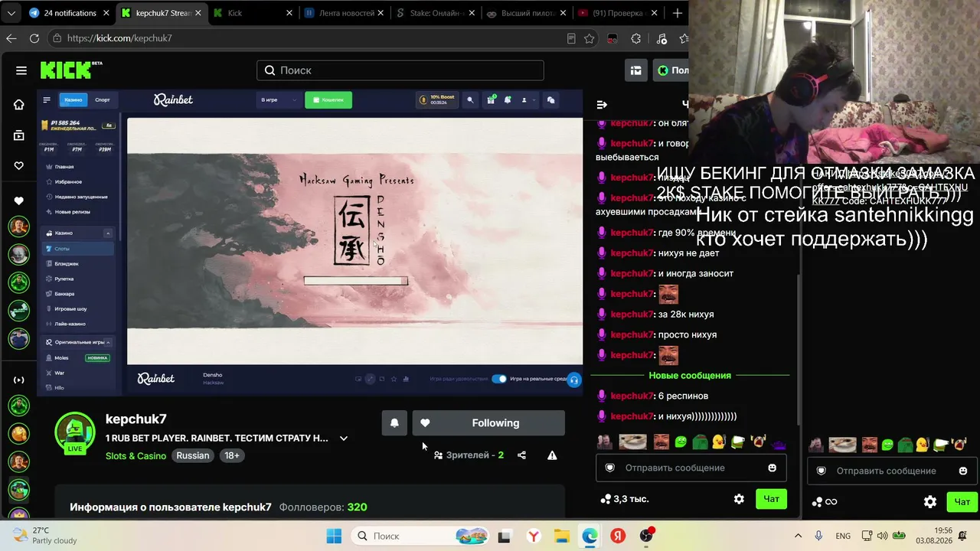Image resolution: width=980 pixels, height=551 pixels.
Task: Click the share stream icon
Action: [521, 455]
